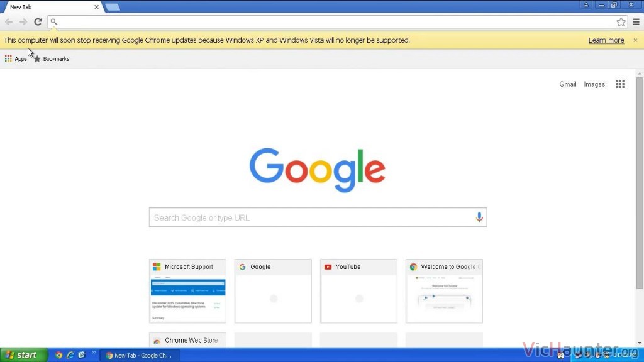Select the New Tab browser tab
The height and width of the screenshot is (362, 644).
point(52,7)
